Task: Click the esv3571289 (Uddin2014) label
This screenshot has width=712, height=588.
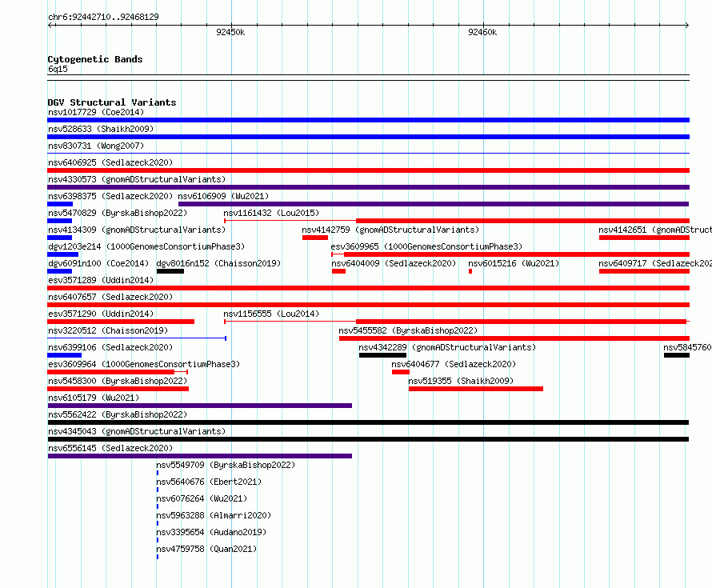Action: coord(101,280)
